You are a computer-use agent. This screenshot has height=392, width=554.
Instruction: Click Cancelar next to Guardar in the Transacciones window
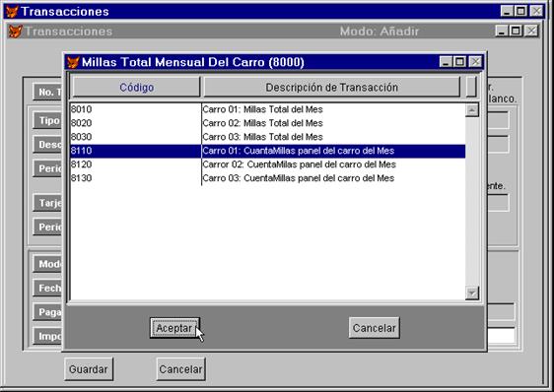[180, 369]
